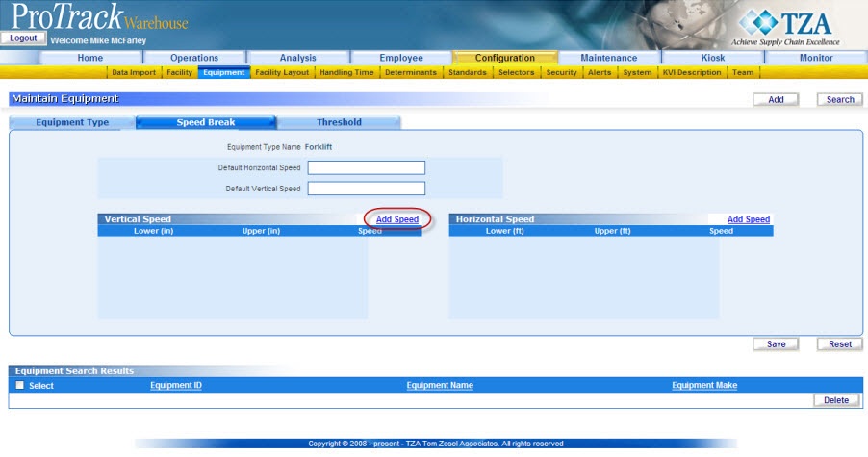Click Add Speed link under Horizontal Speed
Viewport: 868px width, 457px height.
pyautogui.click(x=749, y=219)
